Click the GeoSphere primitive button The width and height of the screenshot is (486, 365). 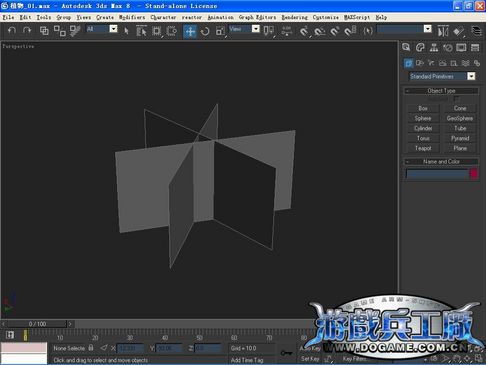point(460,118)
